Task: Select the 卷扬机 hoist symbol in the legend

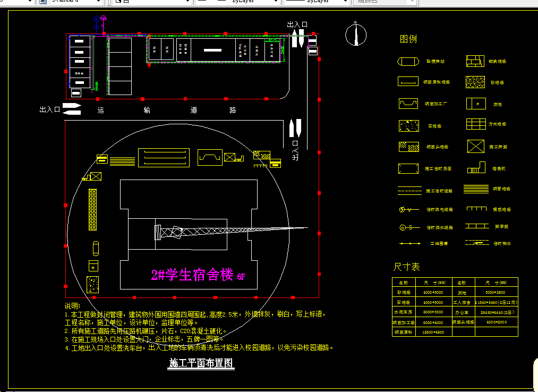Action: click(x=476, y=167)
